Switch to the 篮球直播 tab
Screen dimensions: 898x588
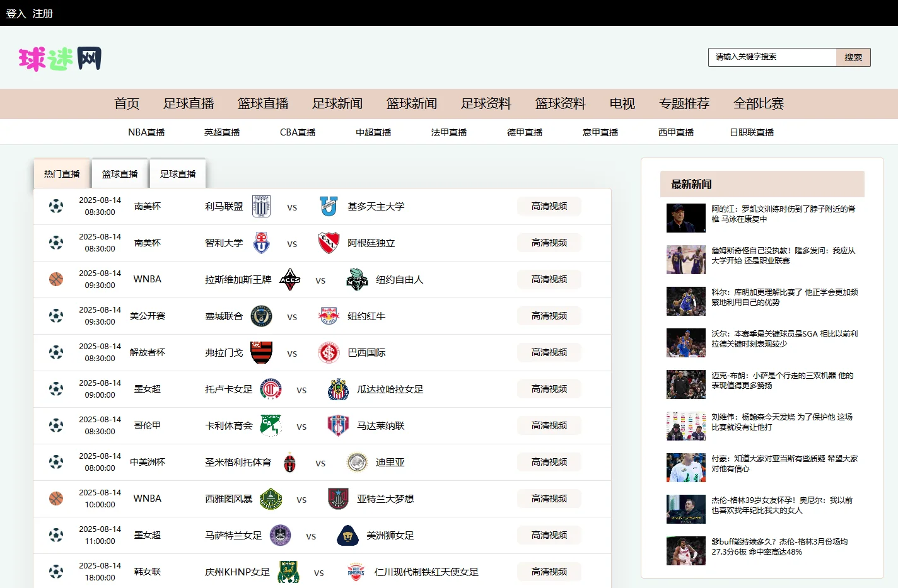click(x=120, y=173)
